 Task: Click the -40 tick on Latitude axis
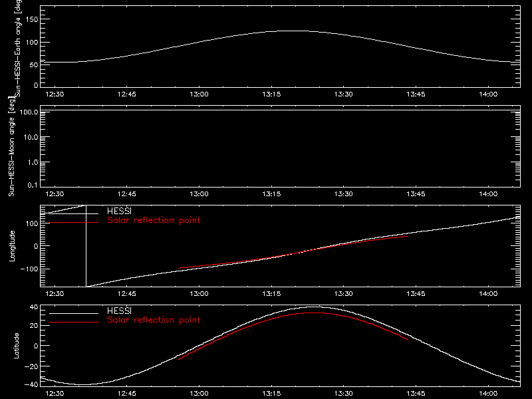pos(31,384)
